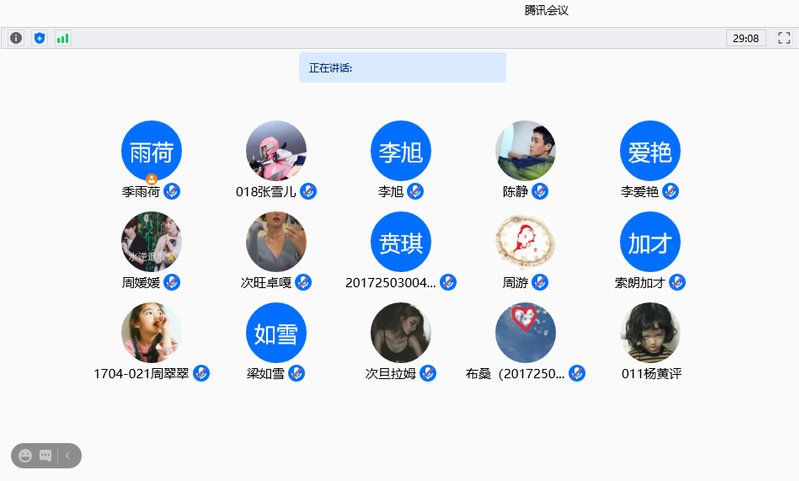The width and height of the screenshot is (799, 481).
Task: Collapse the floating toolbar with arrow
Action: pyautogui.click(x=68, y=456)
